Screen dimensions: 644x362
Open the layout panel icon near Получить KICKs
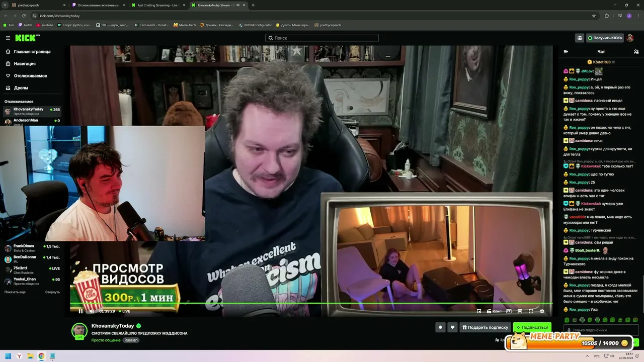click(x=580, y=38)
